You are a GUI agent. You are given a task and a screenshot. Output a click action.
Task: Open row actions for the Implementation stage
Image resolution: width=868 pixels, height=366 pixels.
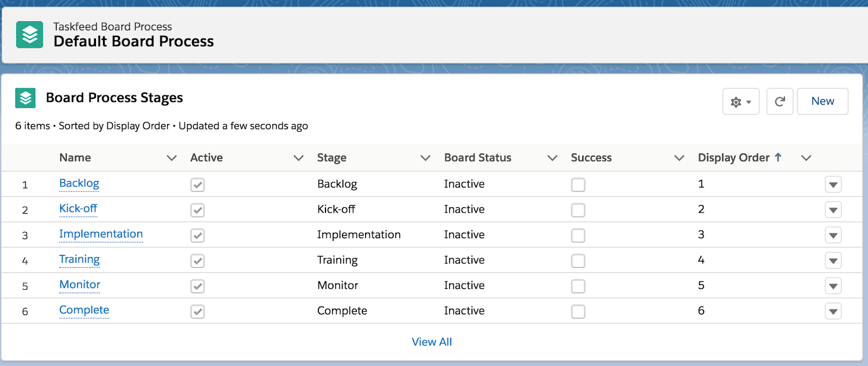tap(833, 235)
